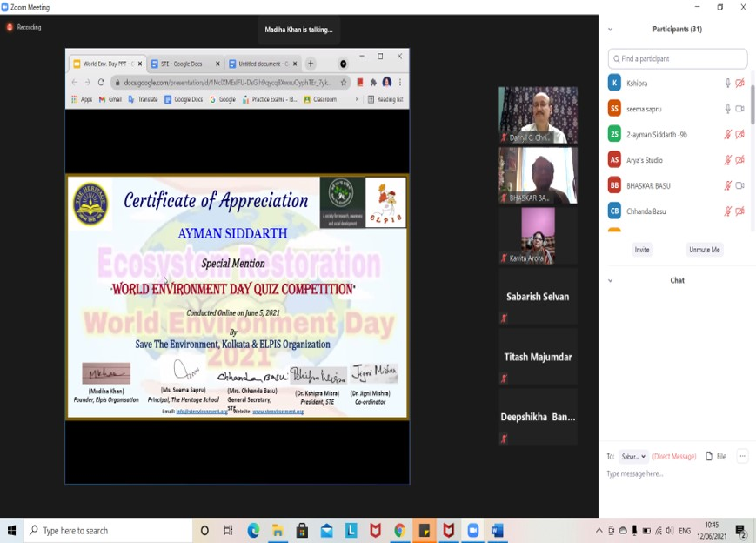Viewport: 756px width, 543px height.
Task: Open Microsoft Store from the taskbar
Action: click(302, 531)
